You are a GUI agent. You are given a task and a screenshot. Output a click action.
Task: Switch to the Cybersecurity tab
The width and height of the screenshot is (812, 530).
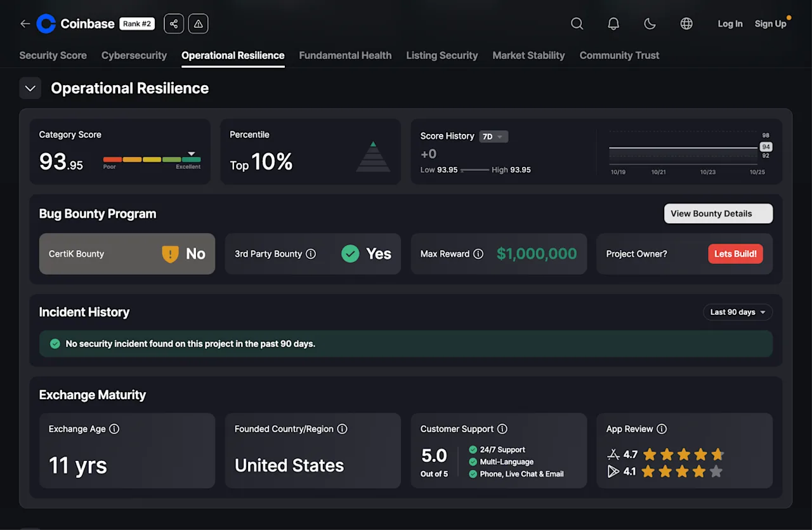click(x=134, y=55)
